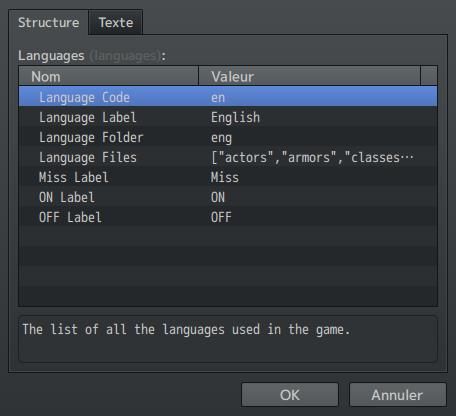Screen dimensions: 456x416
Task: Click the 'Miss' value cell
Action: [x=225, y=177]
